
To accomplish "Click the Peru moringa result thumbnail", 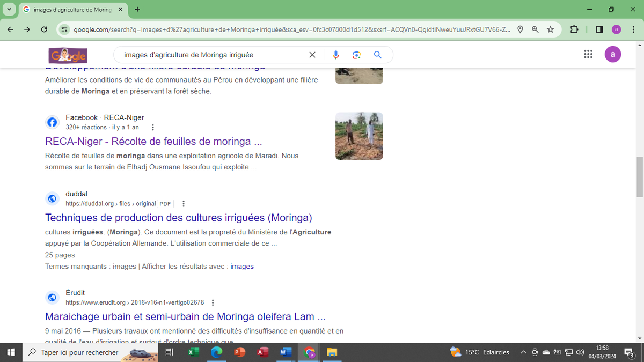I will (359, 76).
